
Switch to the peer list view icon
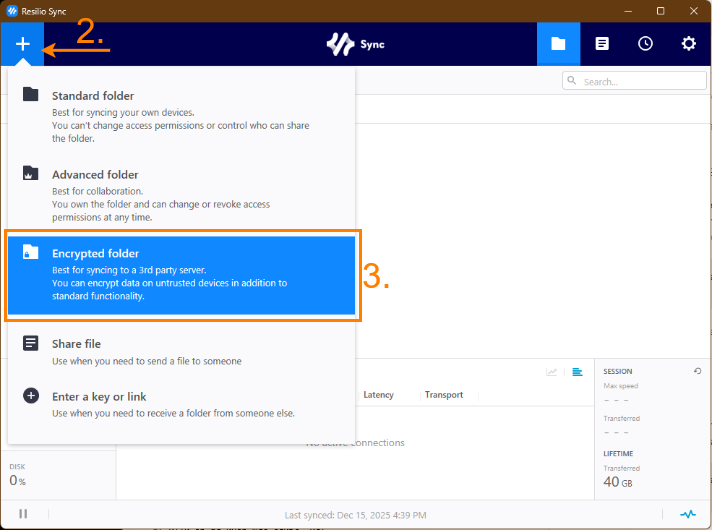click(577, 372)
